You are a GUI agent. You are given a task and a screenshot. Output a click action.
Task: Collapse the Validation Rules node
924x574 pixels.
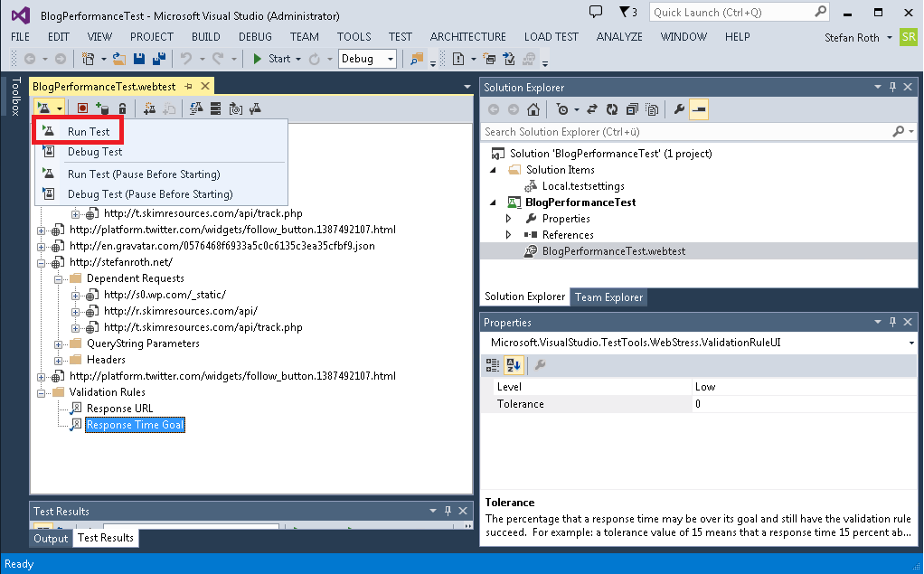[x=42, y=393]
